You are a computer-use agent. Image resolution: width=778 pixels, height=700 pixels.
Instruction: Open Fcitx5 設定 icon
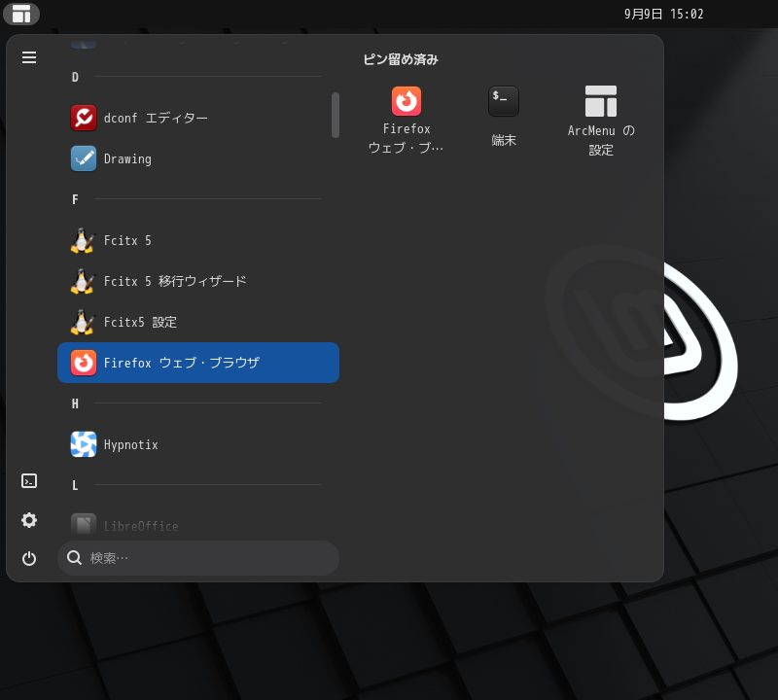coord(83,322)
